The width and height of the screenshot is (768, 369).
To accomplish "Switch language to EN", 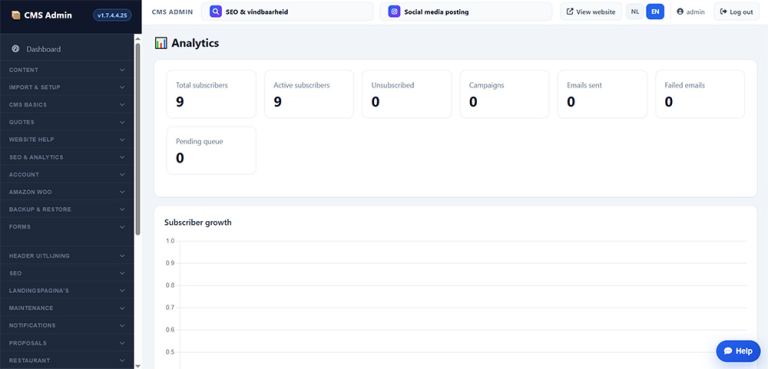I will (655, 12).
